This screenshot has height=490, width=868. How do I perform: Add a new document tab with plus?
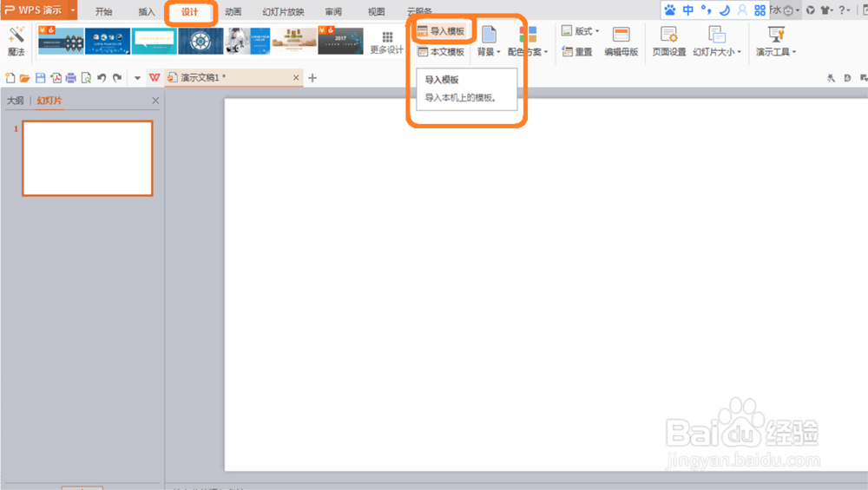tap(312, 78)
